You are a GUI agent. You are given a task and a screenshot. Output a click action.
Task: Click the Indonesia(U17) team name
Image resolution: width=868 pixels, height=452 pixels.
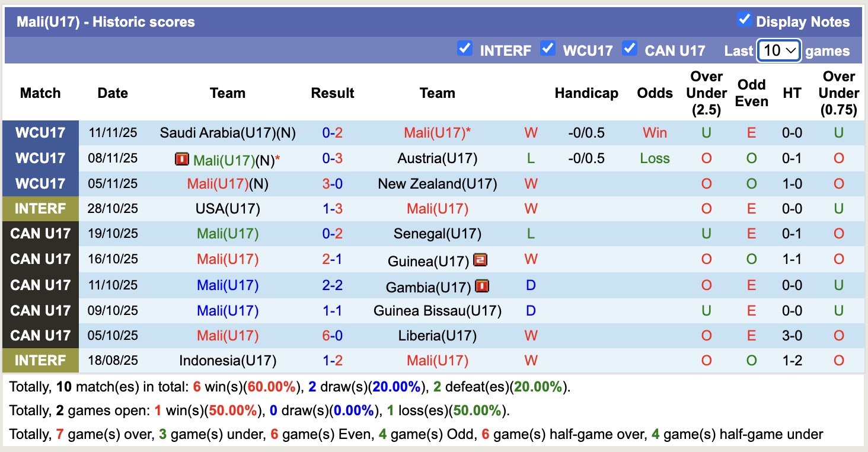tap(228, 361)
